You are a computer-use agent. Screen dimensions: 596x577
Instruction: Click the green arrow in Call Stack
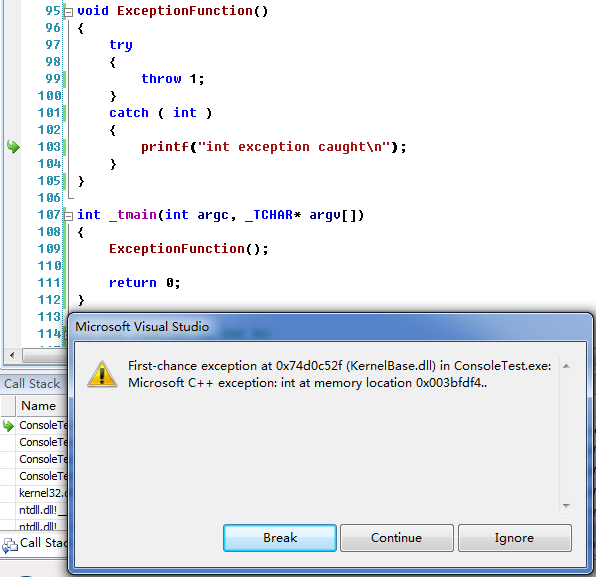[x=8, y=425]
